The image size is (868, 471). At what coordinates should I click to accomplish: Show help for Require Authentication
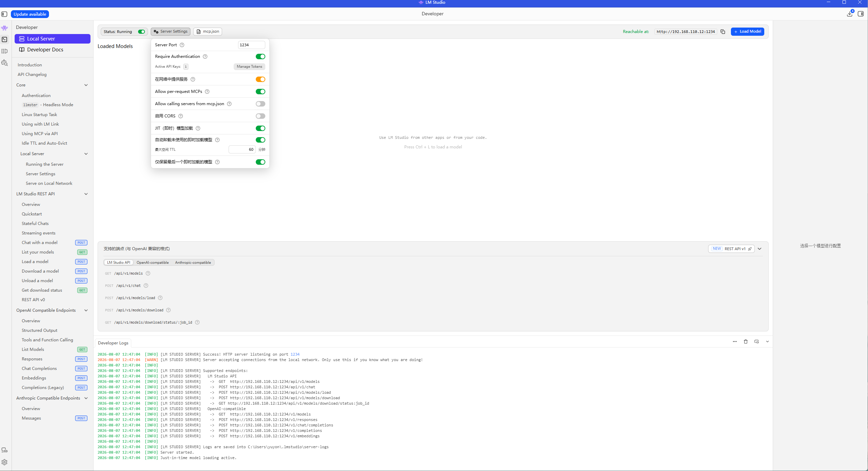pyautogui.click(x=205, y=56)
